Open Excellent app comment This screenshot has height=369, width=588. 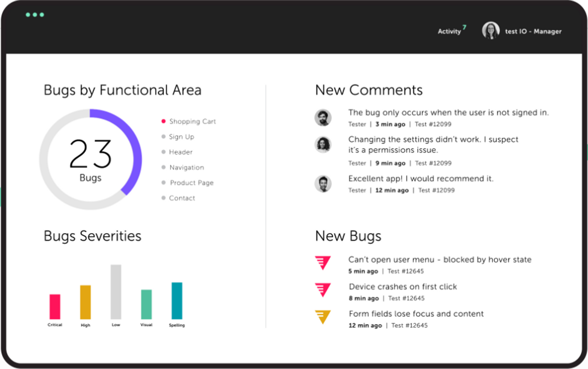(421, 179)
